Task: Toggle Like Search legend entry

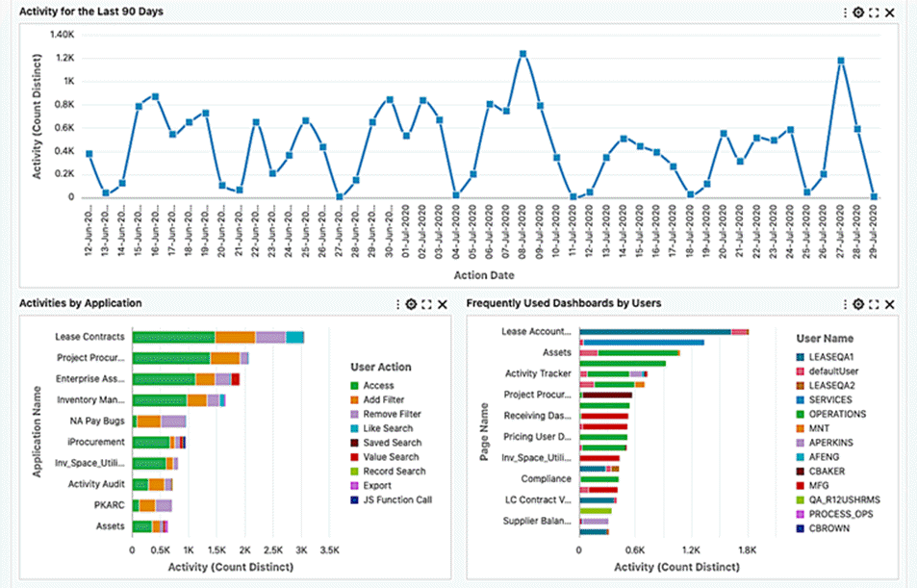Action: (381, 428)
